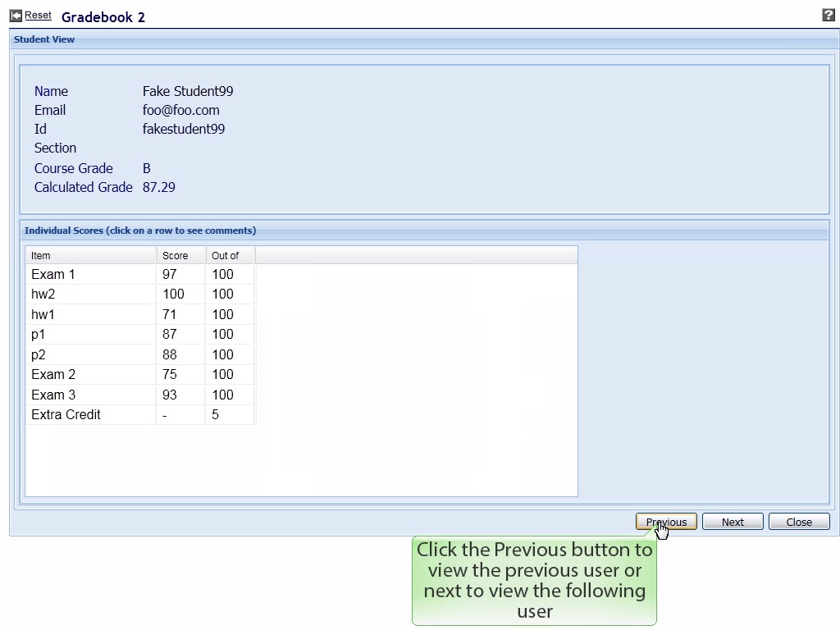View the Next student
Image resolution: width=840 pixels, height=630 pixels.
(733, 522)
